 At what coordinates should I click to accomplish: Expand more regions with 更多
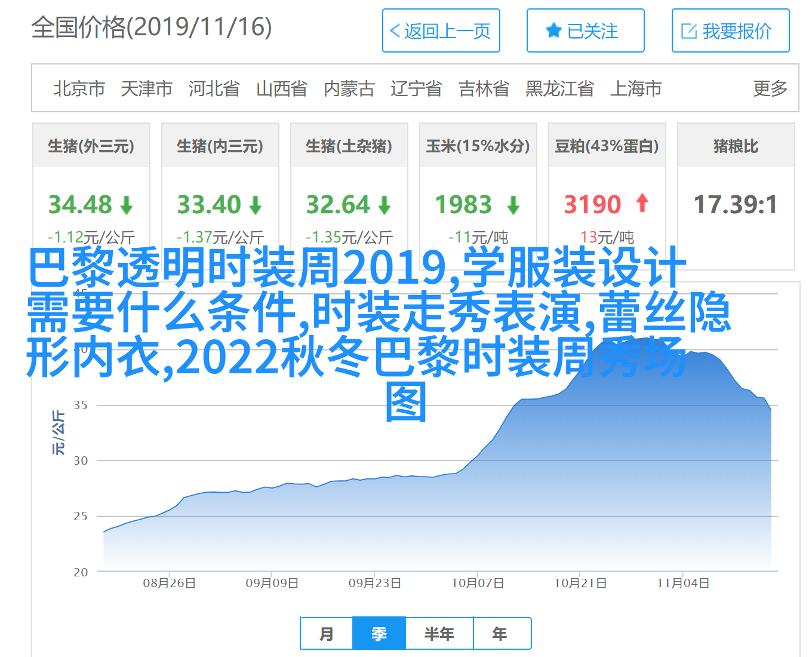click(770, 88)
